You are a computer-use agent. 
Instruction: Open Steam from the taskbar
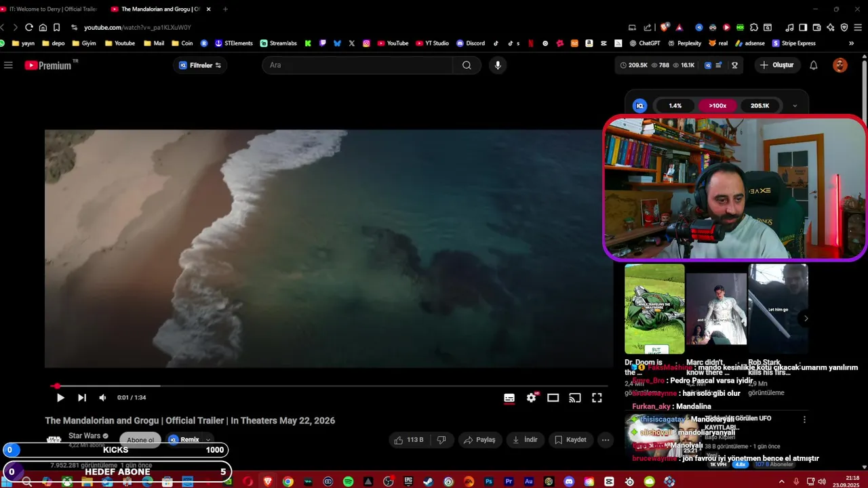(428, 481)
